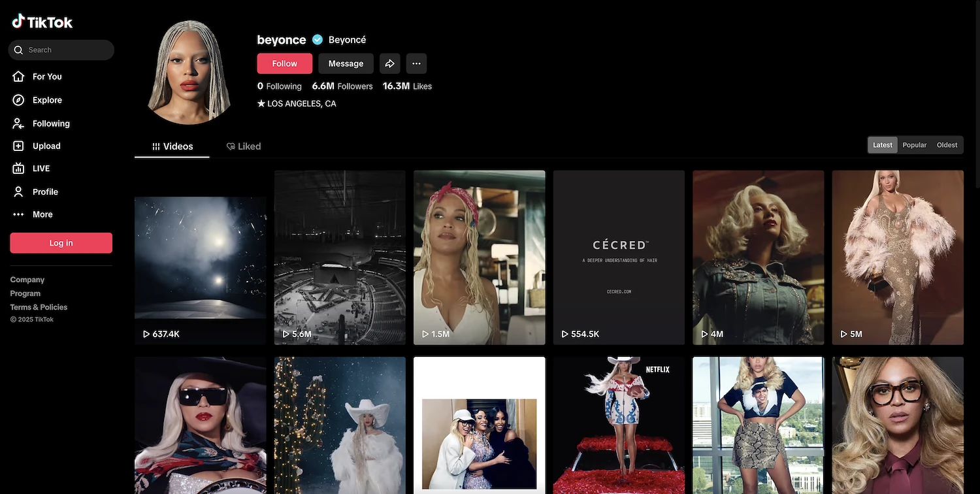Select the Latest sort option
Image resolution: width=980 pixels, height=494 pixels.
click(882, 145)
